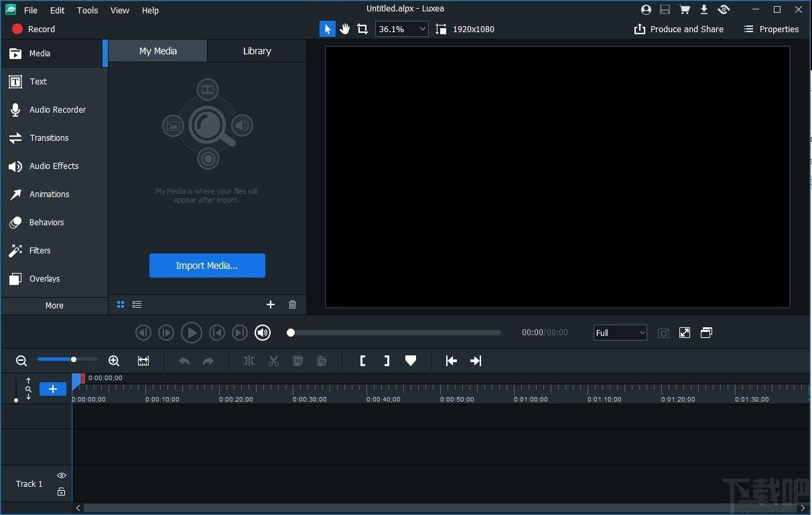Open the Audio Effects panel
The image size is (812, 515).
point(54,166)
